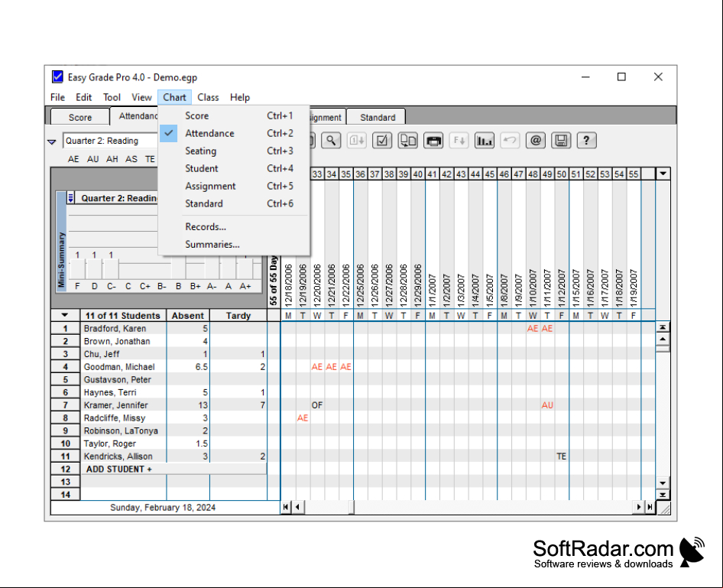This screenshot has width=723, height=588.
Task: Click the 11 of 11 Students header
Action: click(x=122, y=316)
